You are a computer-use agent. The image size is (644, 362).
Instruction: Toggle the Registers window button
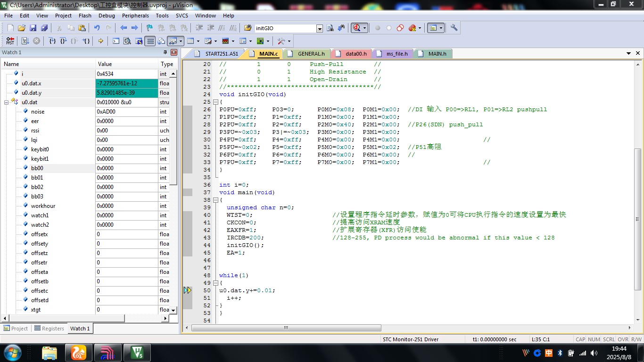coord(150,41)
